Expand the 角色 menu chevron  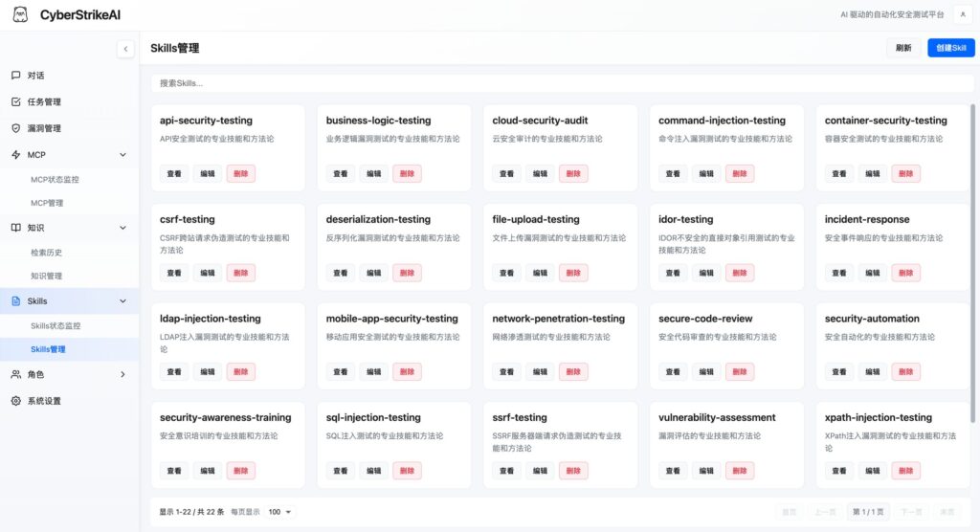tap(122, 374)
